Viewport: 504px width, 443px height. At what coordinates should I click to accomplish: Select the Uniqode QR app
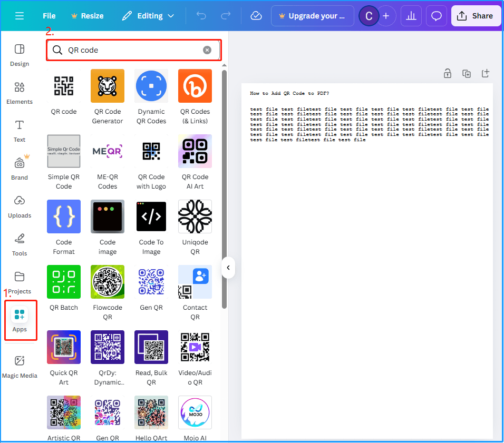click(x=195, y=228)
